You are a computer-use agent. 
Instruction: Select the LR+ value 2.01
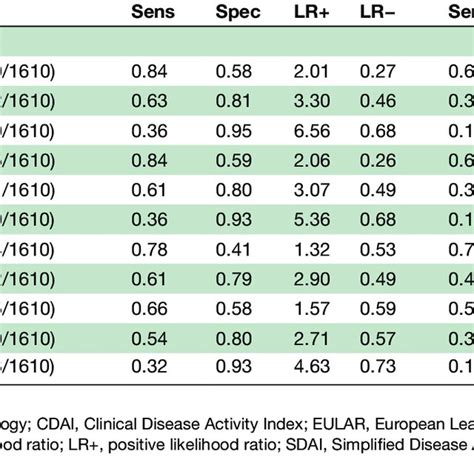pos(311,71)
